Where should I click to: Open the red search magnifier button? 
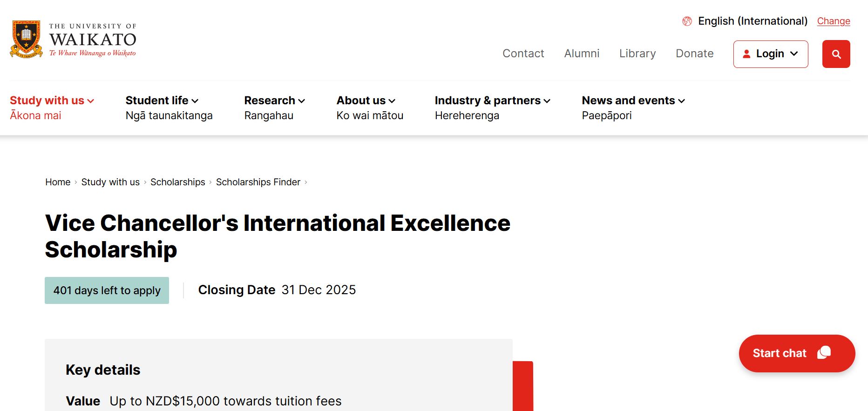tap(836, 54)
